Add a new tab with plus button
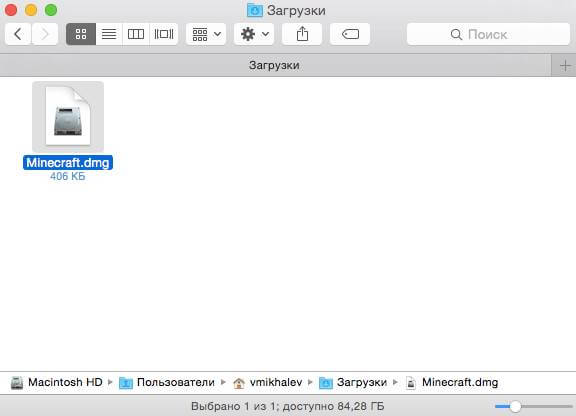This screenshot has height=416, width=576. (x=565, y=66)
